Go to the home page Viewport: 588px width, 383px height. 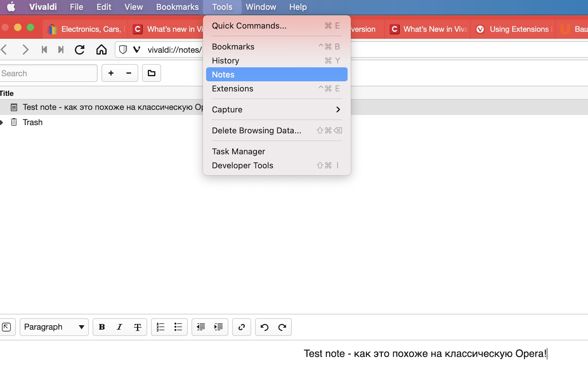click(101, 49)
